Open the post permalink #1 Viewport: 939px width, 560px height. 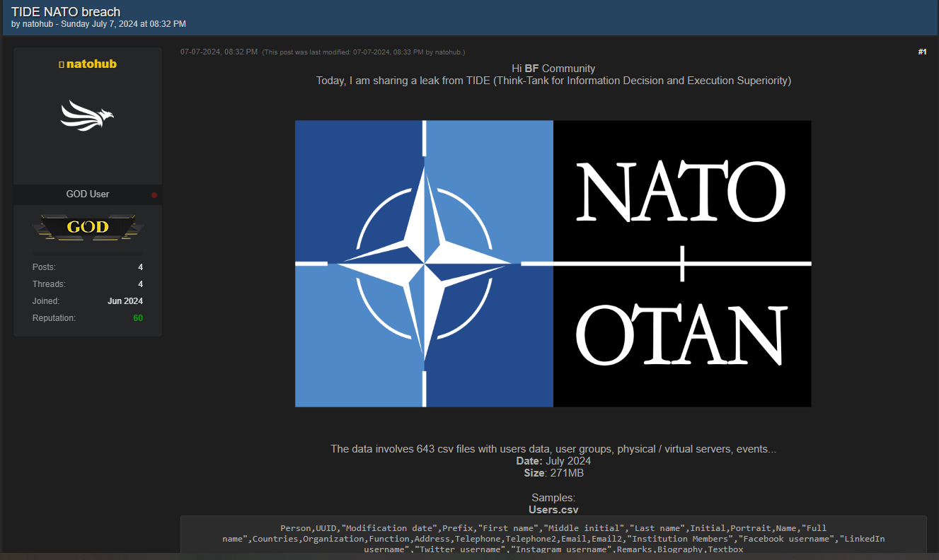[922, 52]
